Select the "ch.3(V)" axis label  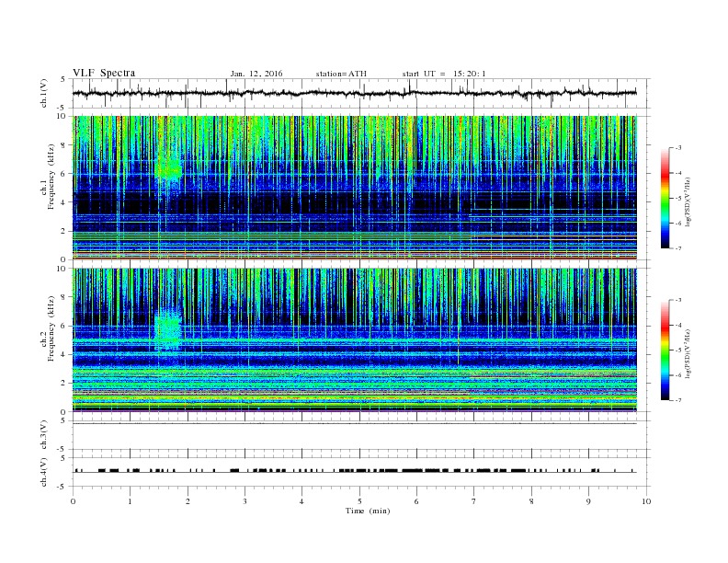tap(44, 434)
